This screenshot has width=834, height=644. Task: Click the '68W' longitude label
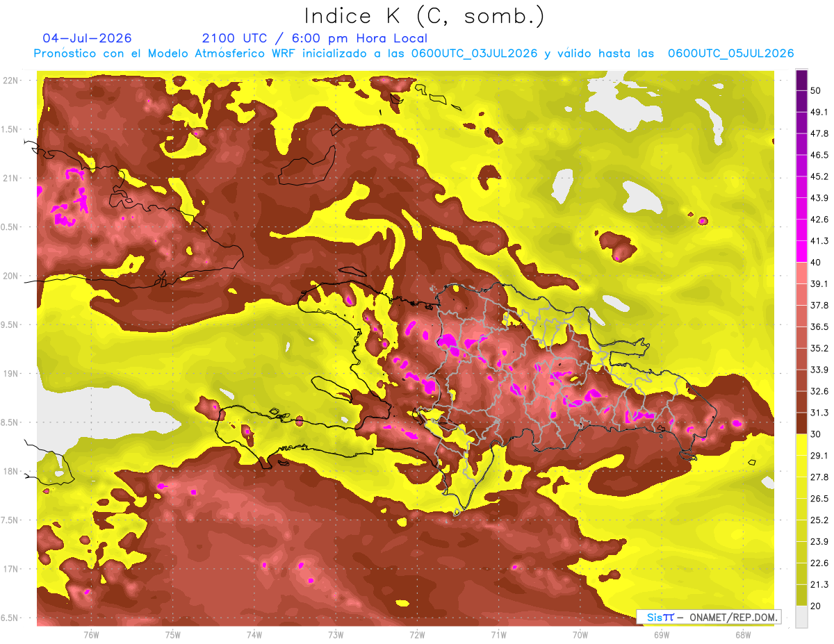click(x=743, y=634)
